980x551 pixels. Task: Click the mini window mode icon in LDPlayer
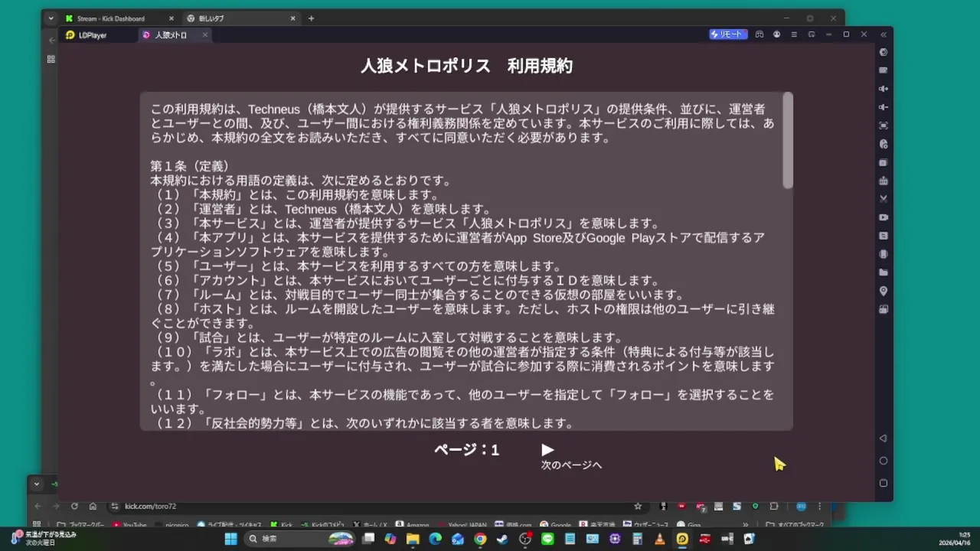[812, 34]
